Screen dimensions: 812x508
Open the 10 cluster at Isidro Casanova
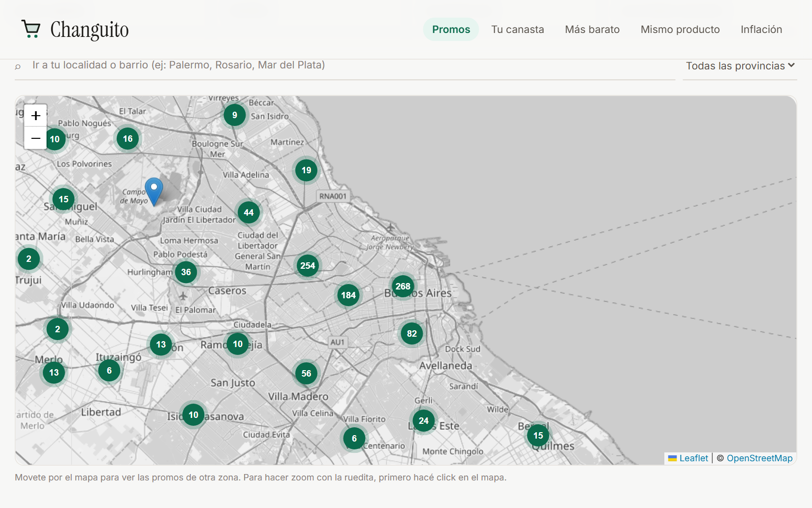point(193,415)
